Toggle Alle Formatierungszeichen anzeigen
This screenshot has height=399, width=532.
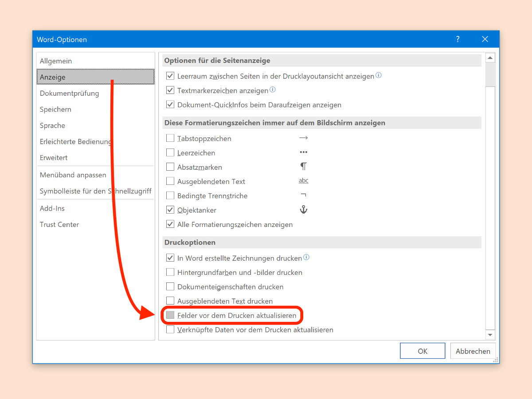click(x=170, y=224)
